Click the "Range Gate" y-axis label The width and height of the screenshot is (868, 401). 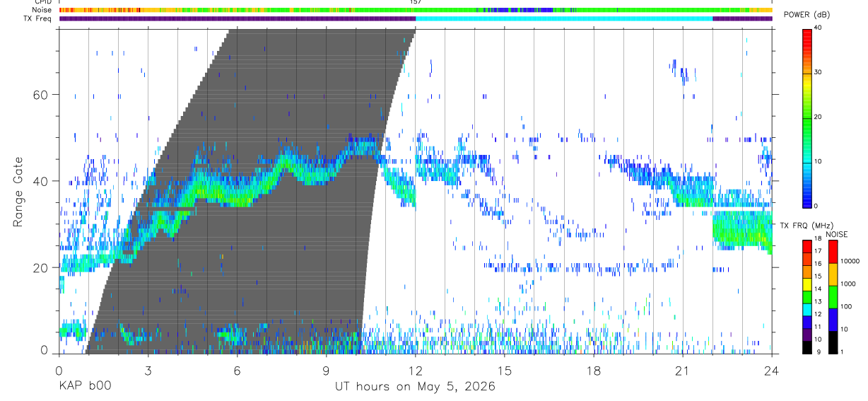click(x=18, y=192)
